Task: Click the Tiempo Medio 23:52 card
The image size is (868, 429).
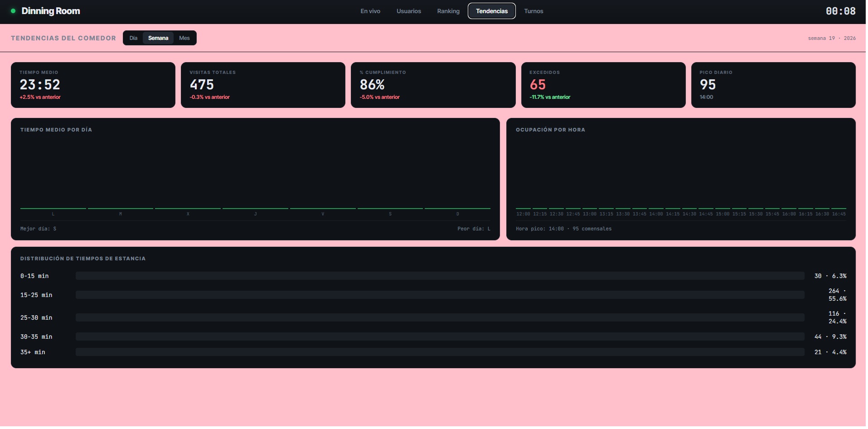Action: pos(93,85)
